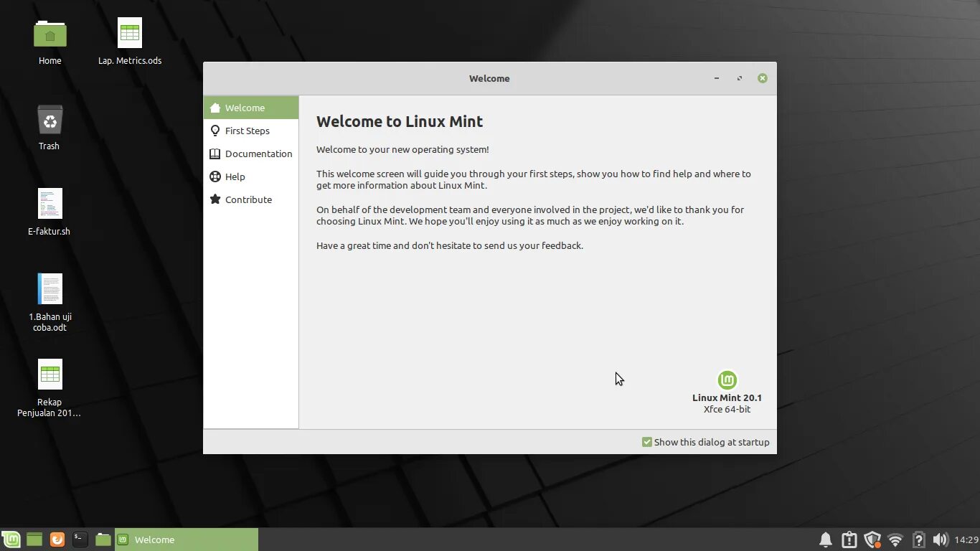Select E-faktur.sh script file icon
The width and height of the screenshot is (980, 551).
[x=50, y=204]
